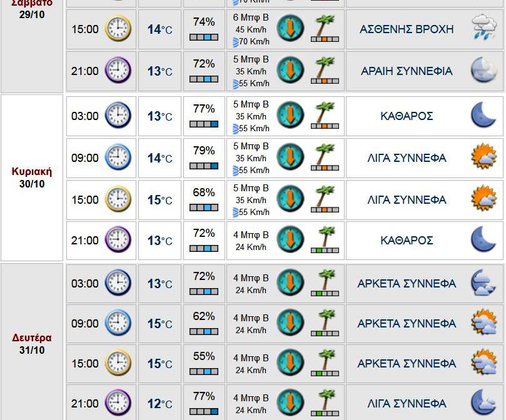The image size is (506, 420).
Task: Click the Δευτέρα 31/10 day label
Action: click(32, 344)
